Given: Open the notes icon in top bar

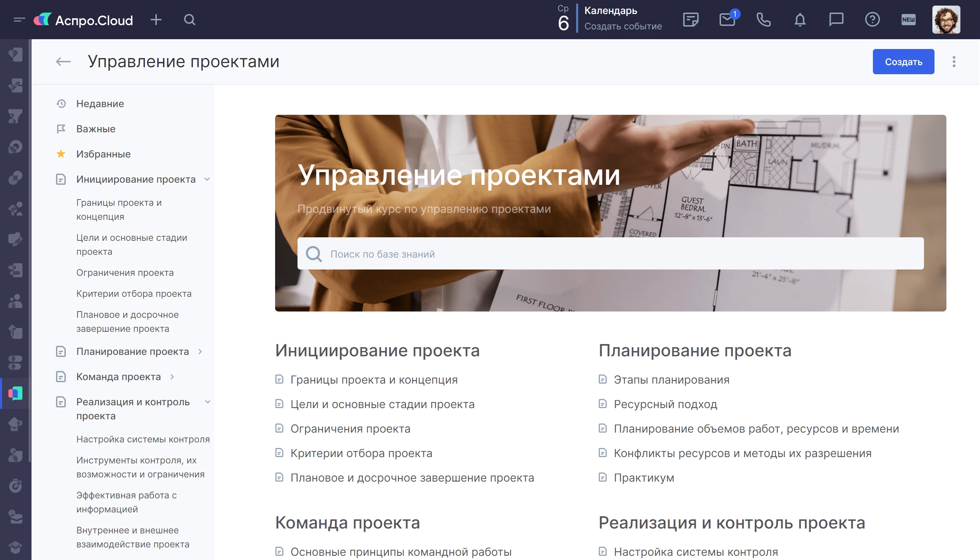Looking at the screenshot, I should [x=691, y=20].
